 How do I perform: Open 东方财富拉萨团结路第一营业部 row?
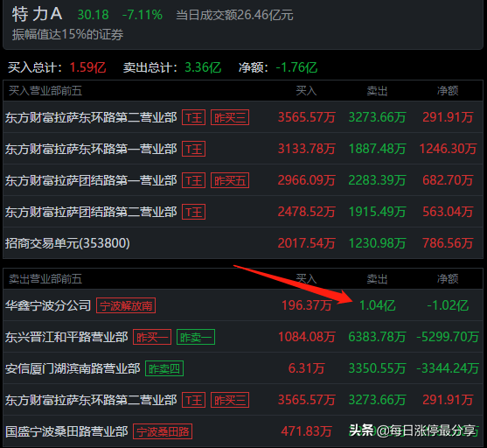(x=243, y=180)
